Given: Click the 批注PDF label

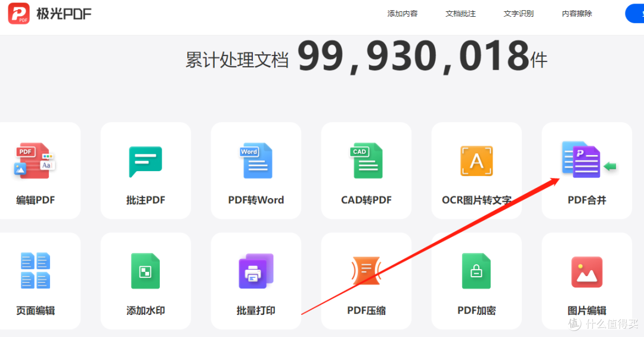Looking at the screenshot, I should (x=145, y=200).
